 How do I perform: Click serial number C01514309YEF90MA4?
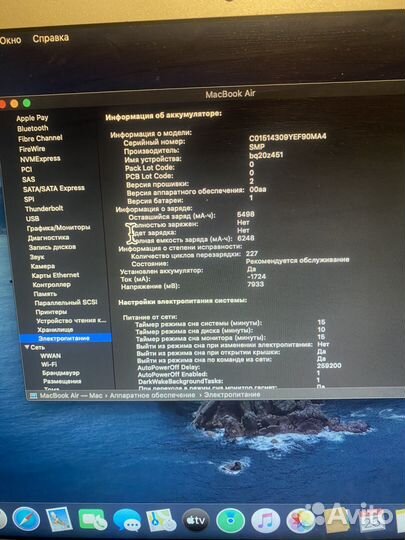tap(288, 137)
